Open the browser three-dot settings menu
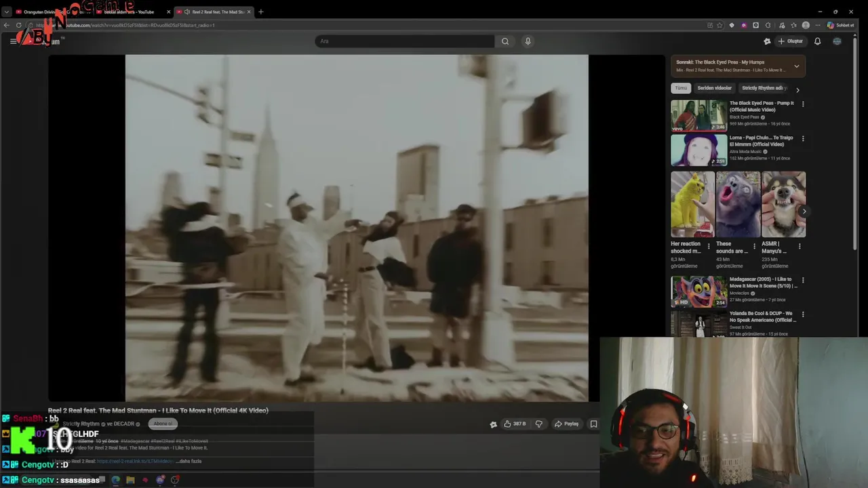The width and height of the screenshot is (868, 488). point(818,25)
